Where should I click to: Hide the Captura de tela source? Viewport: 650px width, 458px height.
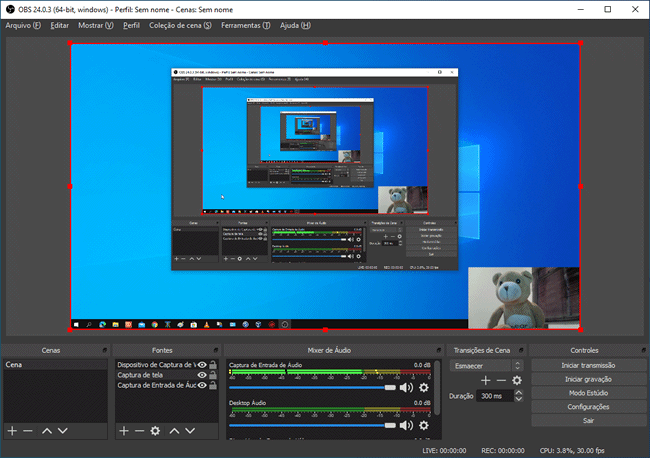coord(202,375)
